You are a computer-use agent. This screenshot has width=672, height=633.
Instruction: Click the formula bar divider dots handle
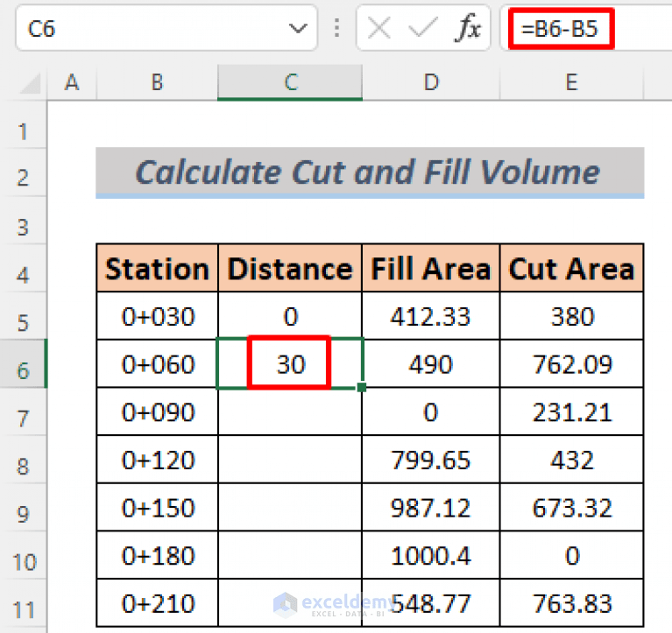click(x=336, y=28)
